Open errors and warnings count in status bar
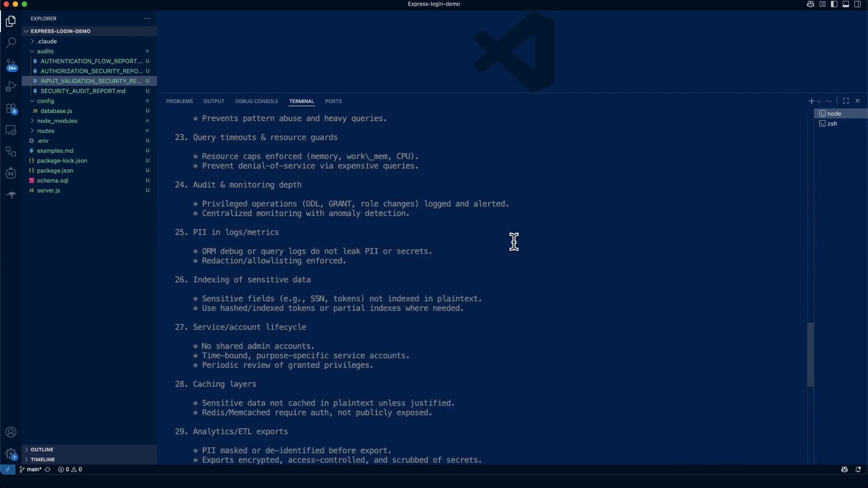The image size is (868, 488). [70, 469]
